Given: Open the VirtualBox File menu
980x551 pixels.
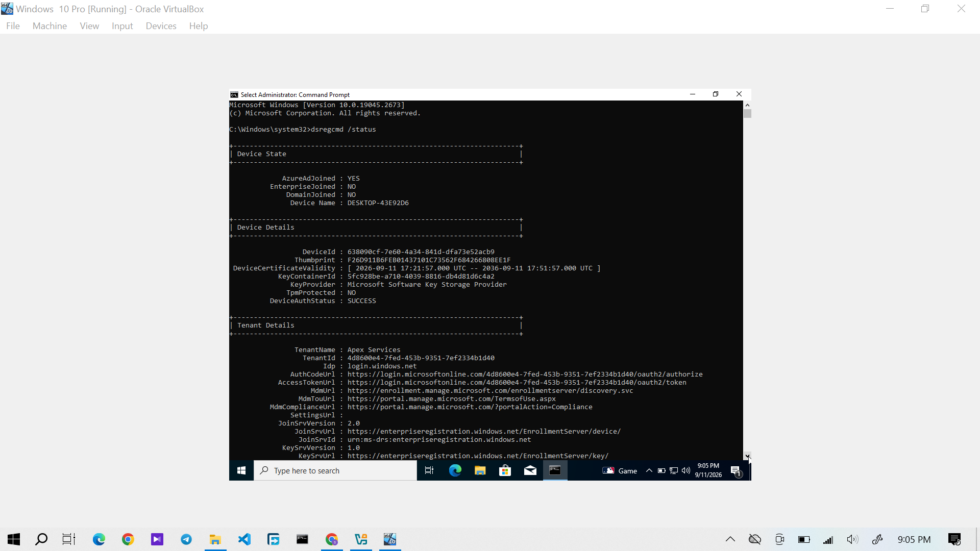Looking at the screenshot, I should tap(13, 26).
